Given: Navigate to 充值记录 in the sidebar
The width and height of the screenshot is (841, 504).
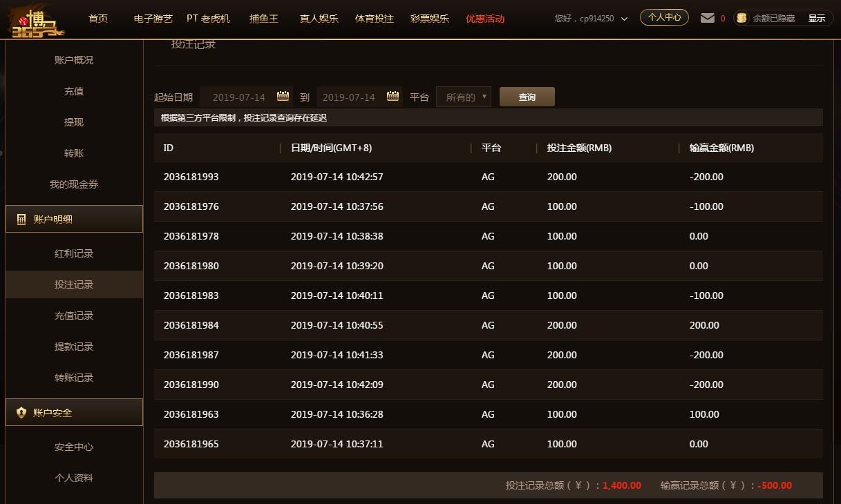Looking at the screenshot, I should (74, 315).
